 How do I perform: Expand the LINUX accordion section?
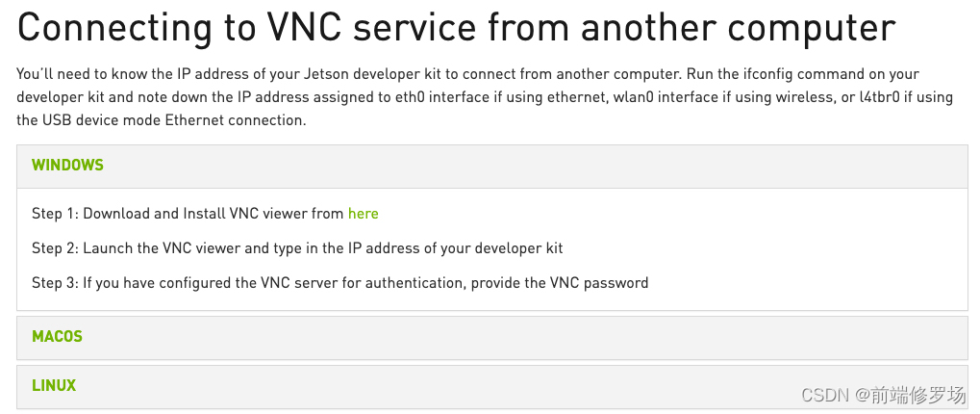coord(491,386)
